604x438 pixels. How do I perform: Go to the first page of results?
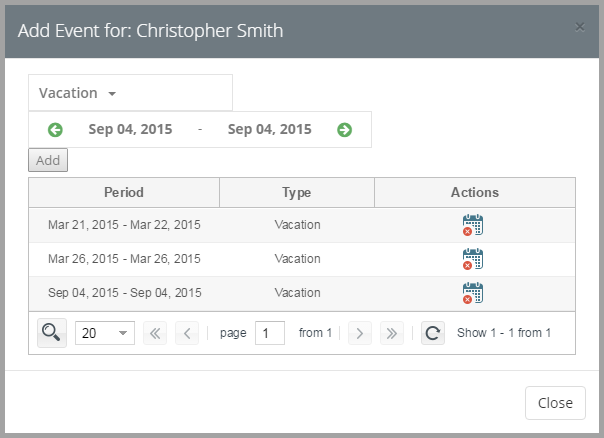(x=155, y=333)
